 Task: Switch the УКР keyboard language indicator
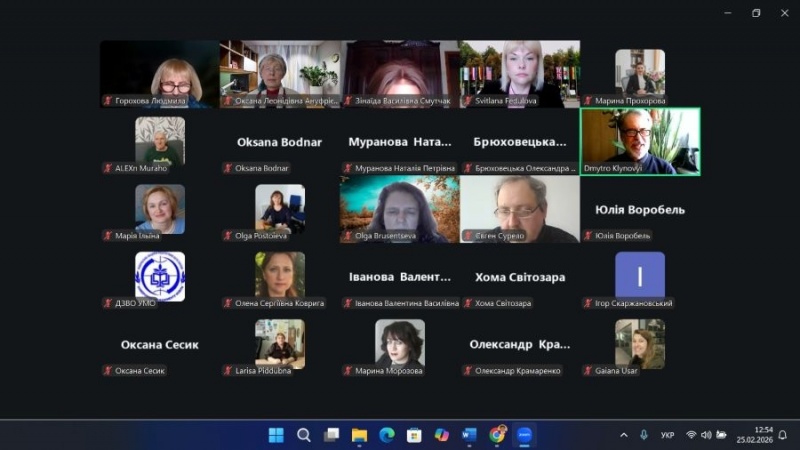click(x=667, y=435)
